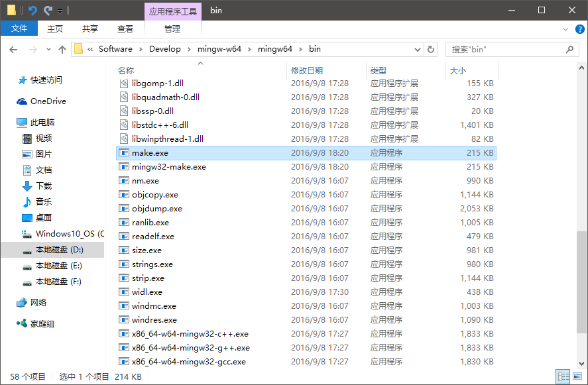Click the magnifier icon in the search box
Viewport: 588px width, 385px height.
point(569,48)
